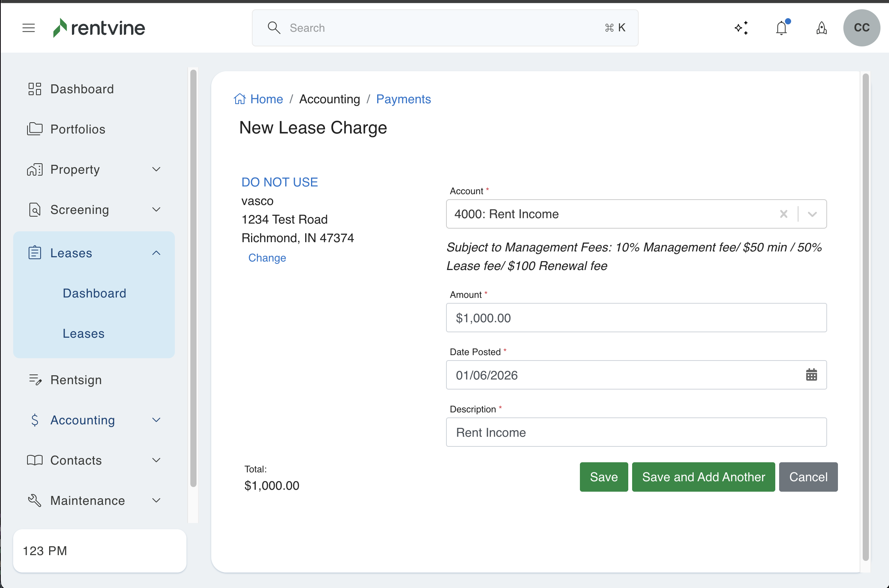This screenshot has width=889, height=588.
Task: Clear the selected Account with X
Action: point(784,214)
